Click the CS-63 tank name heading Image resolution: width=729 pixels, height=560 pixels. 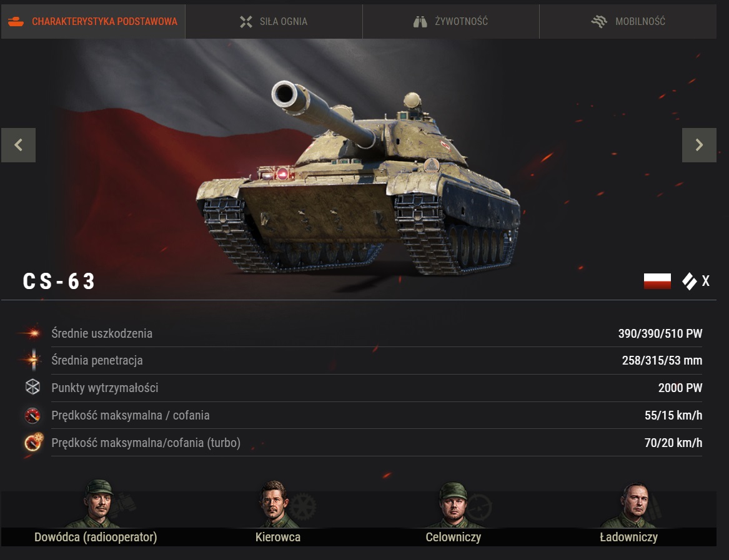click(x=59, y=281)
